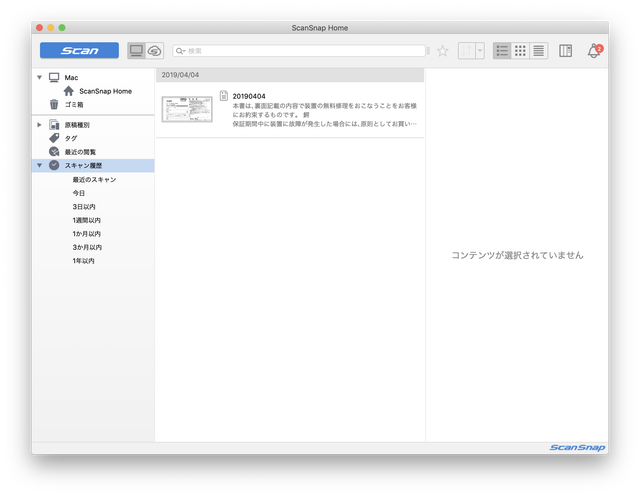Image resolution: width=640 pixels, height=496 pixels.
Task: Select grid thumbnail view
Action: point(520,51)
